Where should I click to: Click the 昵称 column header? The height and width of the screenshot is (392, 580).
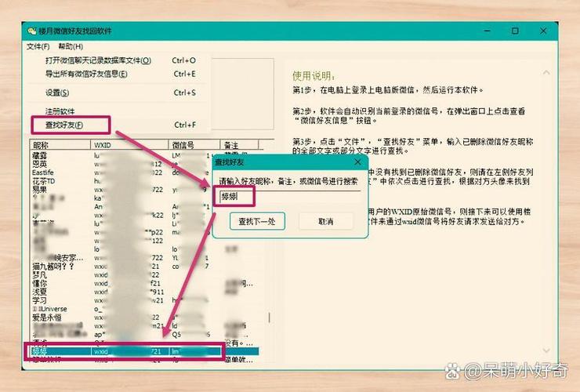60,145
